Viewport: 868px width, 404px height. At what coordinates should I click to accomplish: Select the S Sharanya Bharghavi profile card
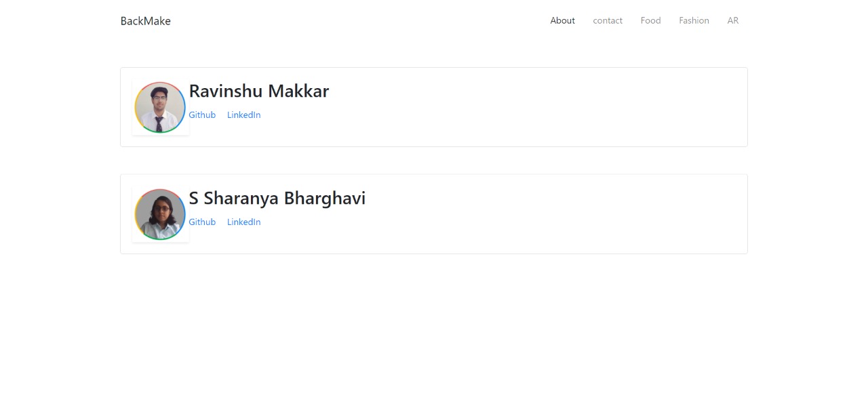click(x=434, y=214)
